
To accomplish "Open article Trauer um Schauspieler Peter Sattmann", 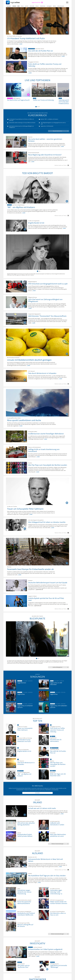I will coord(25,509).
